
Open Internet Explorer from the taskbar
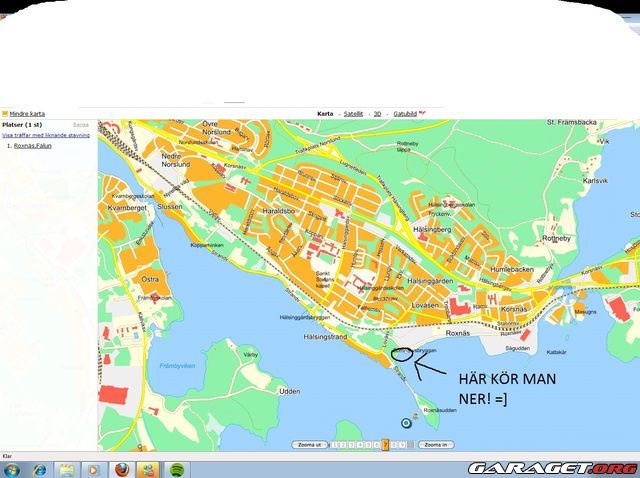pos(39,469)
